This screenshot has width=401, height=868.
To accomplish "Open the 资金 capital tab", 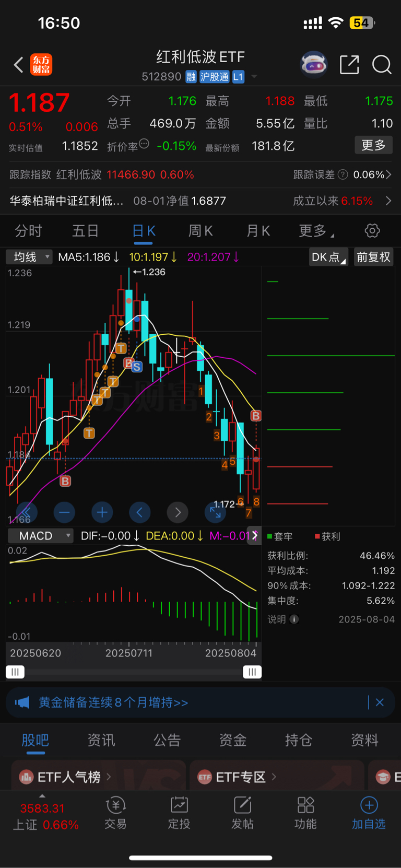I will point(233,740).
